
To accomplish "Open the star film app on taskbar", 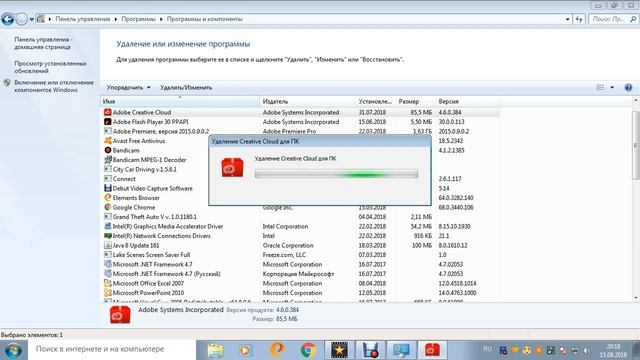I will click(x=339, y=350).
